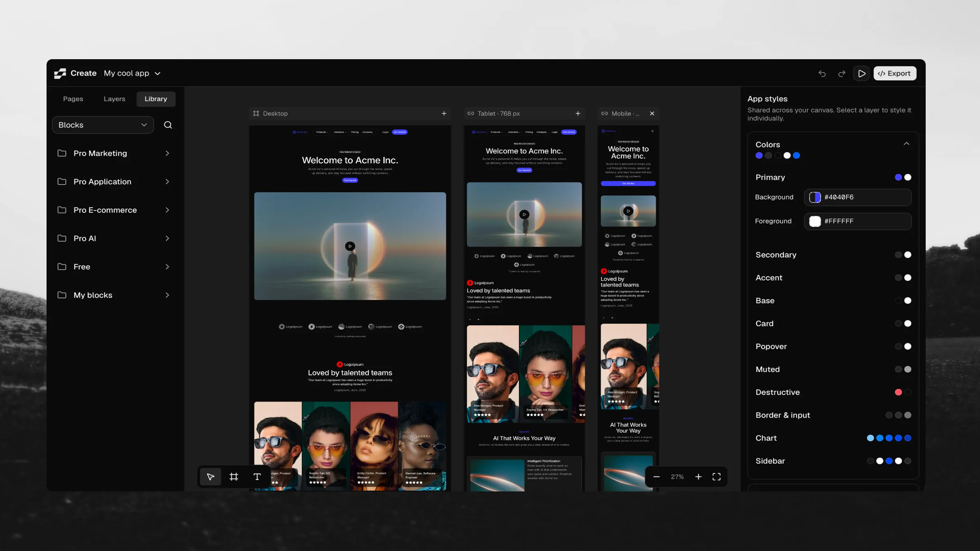Open the My cool app project dropdown
The height and width of the screenshot is (551, 980).
[132, 73]
